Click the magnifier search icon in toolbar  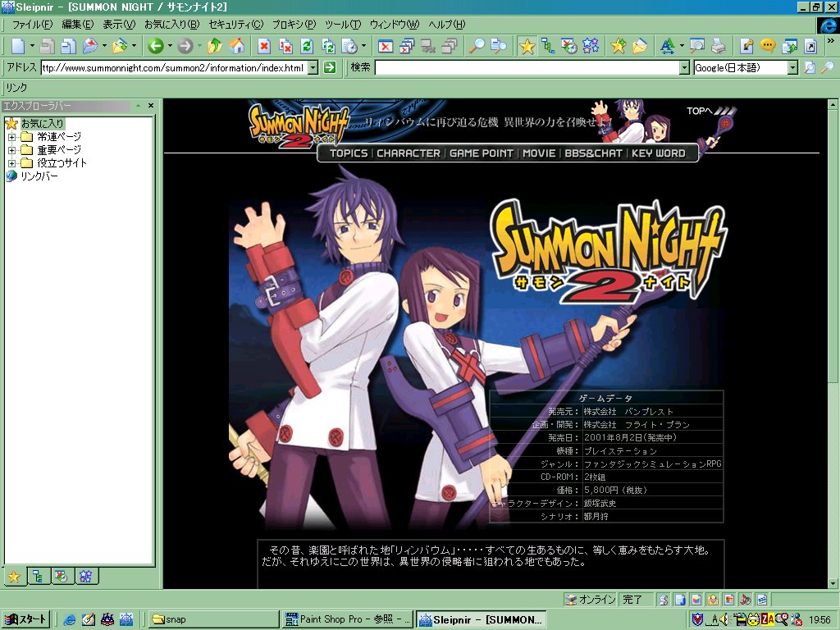(477, 46)
